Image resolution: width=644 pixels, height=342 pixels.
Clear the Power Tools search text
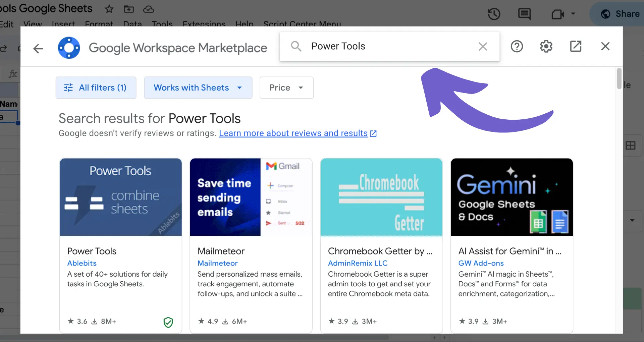[x=483, y=46]
